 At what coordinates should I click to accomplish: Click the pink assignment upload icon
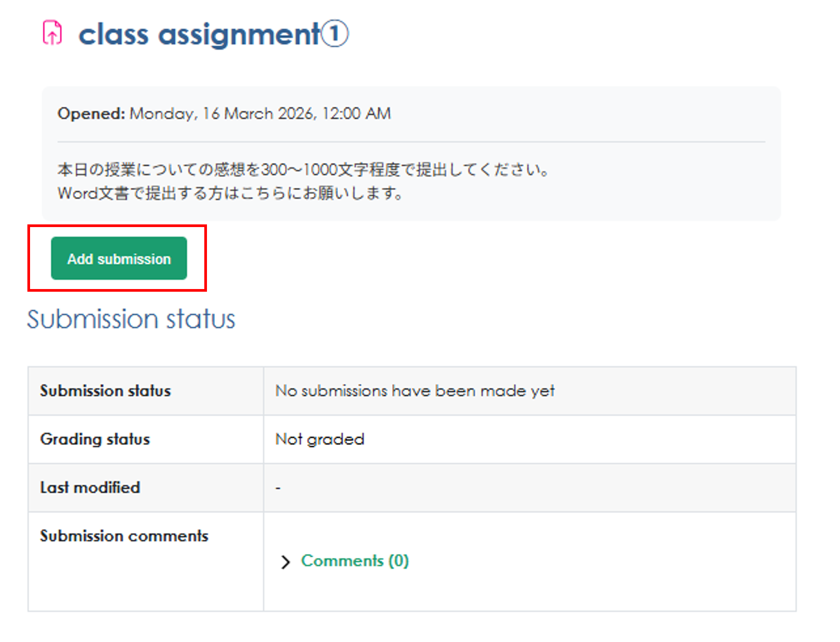point(52,33)
